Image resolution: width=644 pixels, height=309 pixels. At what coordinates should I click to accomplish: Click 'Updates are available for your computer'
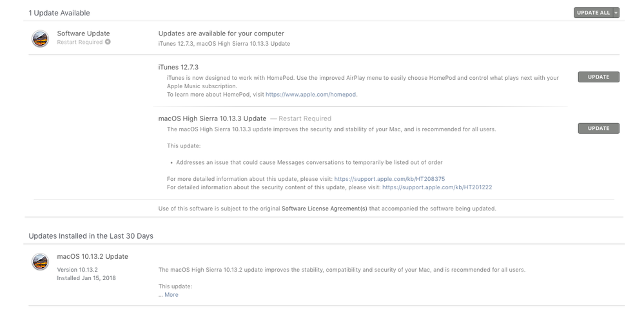[221, 33]
